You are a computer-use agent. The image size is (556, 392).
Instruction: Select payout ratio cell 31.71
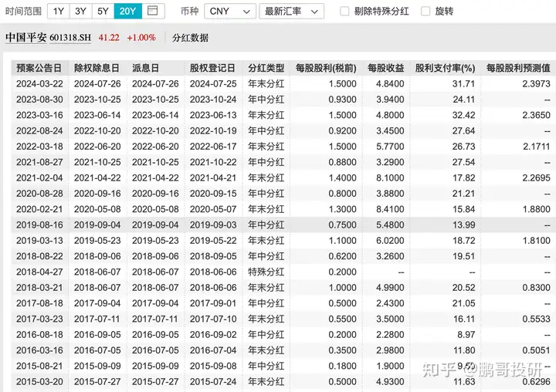click(x=463, y=84)
